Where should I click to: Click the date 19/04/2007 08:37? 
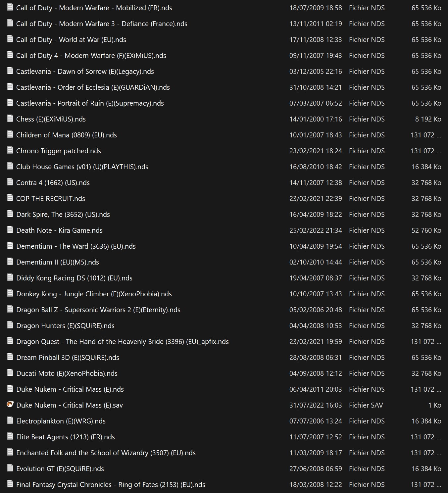coord(316,278)
